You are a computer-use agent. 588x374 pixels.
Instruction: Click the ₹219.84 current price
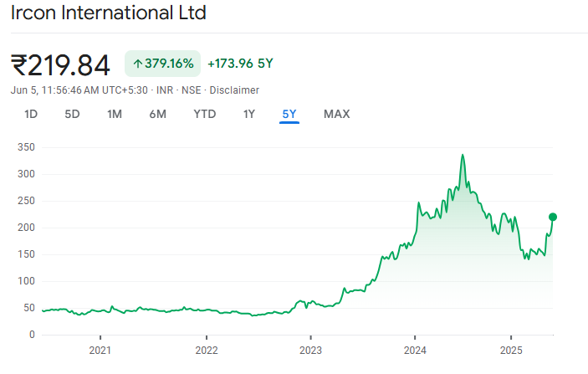click(x=60, y=64)
